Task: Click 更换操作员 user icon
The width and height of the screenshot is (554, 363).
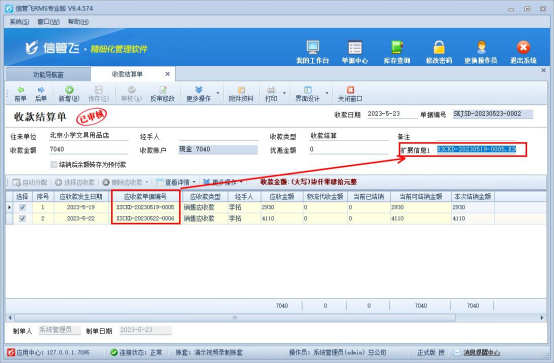Action: pos(481,48)
